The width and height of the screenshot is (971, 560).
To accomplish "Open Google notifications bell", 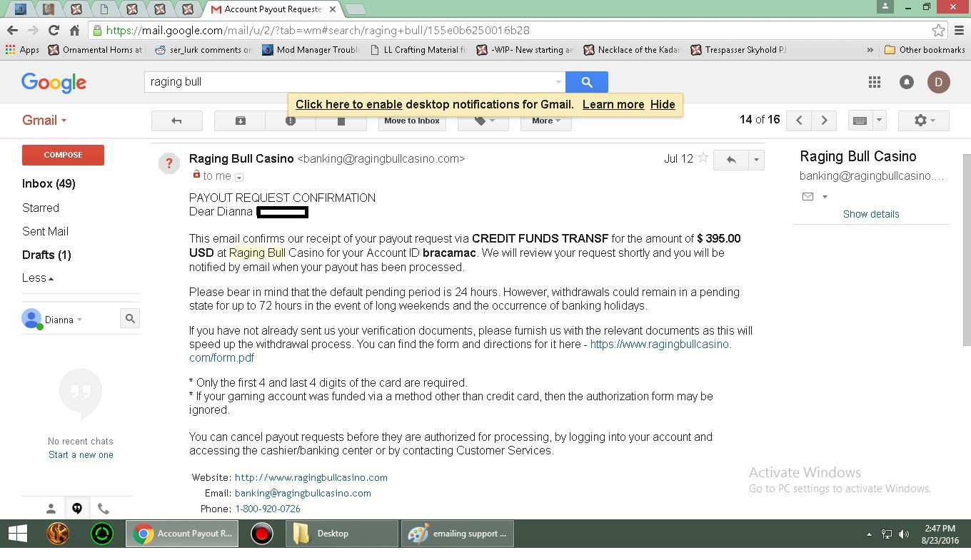I will click(907, 82).
